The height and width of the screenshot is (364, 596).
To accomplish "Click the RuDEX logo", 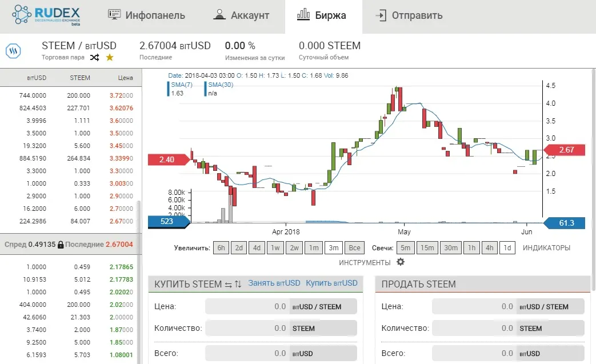I will (x=46, y=15).
